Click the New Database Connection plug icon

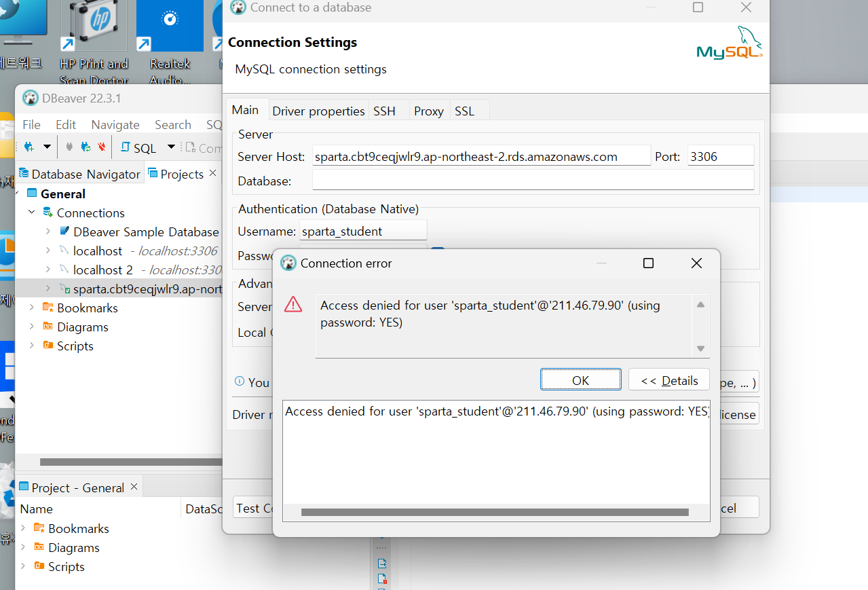[x=29, y=147]
